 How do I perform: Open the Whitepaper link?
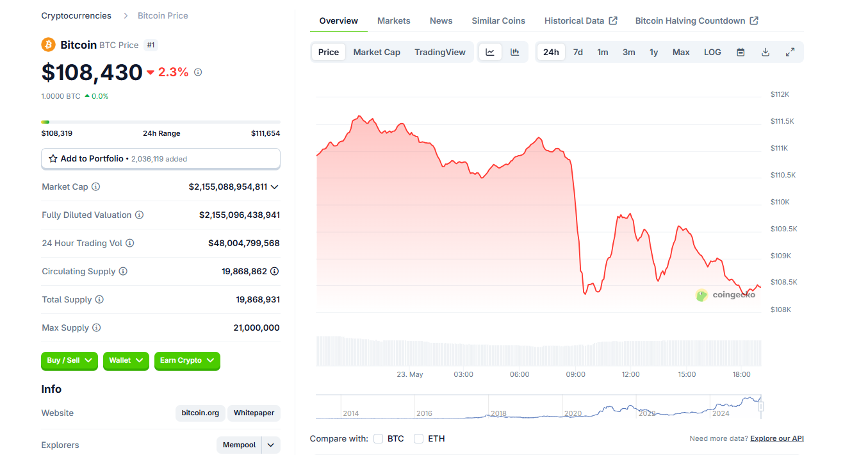coord(254,413)
